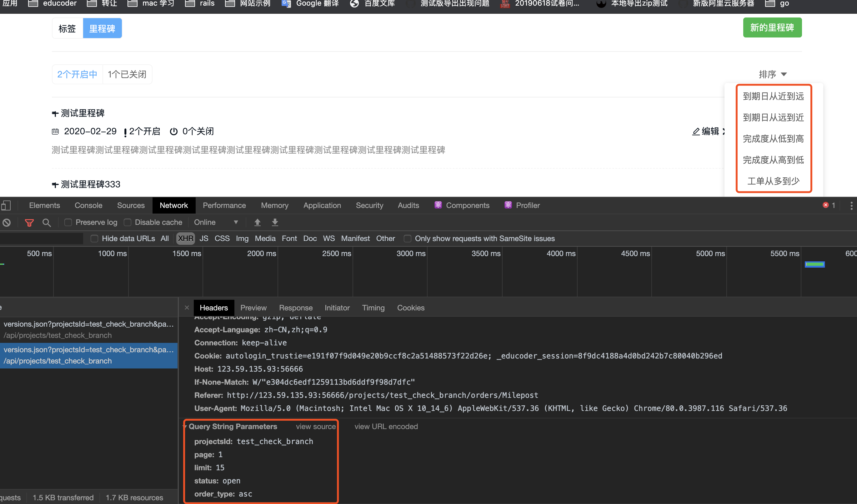
Task: Click the power icon beside 0个关闭
Action: point(173,131)
